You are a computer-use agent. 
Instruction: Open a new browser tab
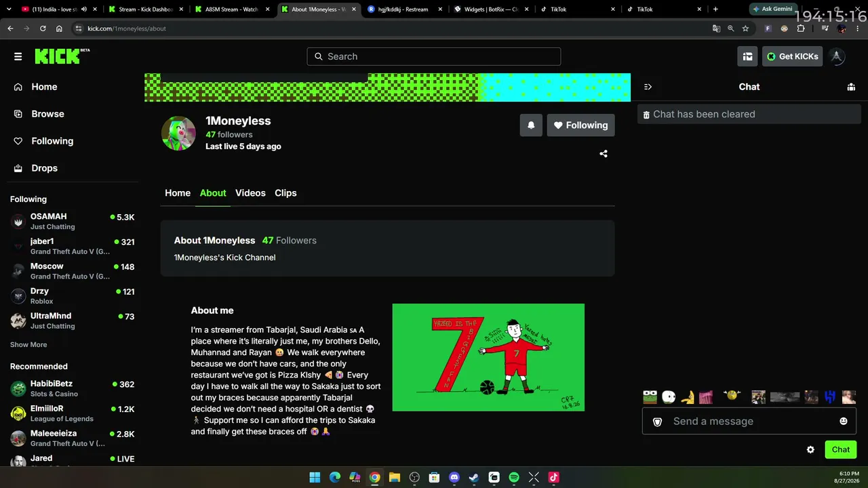(x=715, y=9)
